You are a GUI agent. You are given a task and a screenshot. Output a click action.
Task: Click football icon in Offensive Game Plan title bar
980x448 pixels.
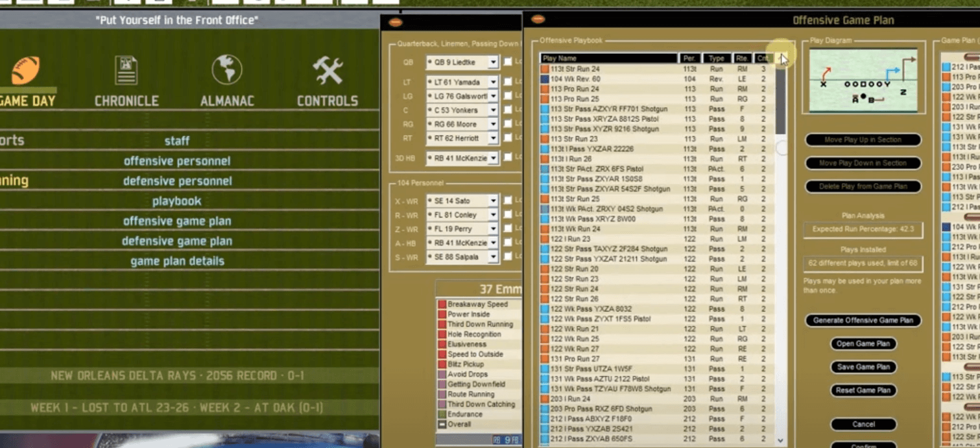tap(538, 19)
